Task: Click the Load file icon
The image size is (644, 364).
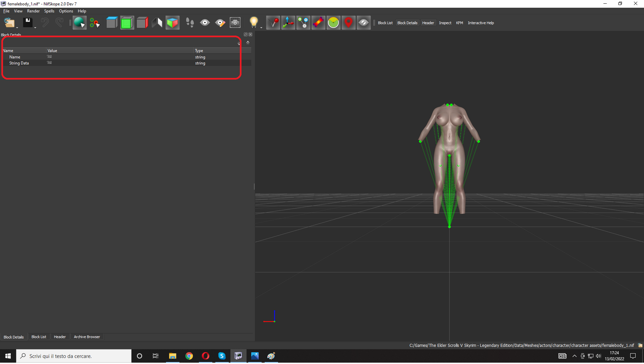Action: 9,23
